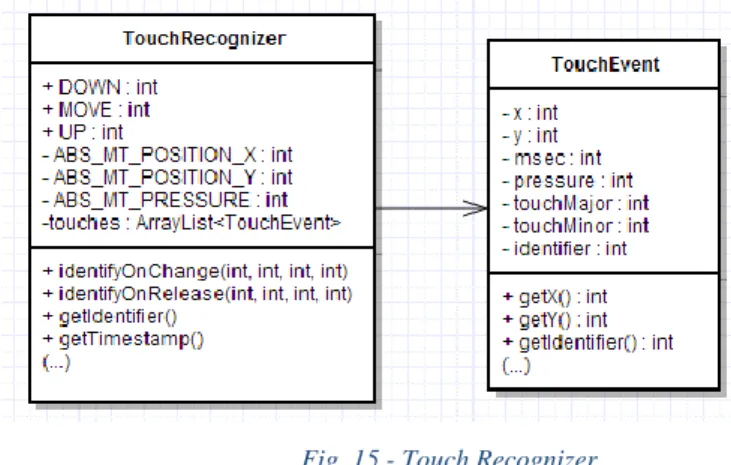
Task: Select the identifyOnRelease method
Action: point(198,294)
